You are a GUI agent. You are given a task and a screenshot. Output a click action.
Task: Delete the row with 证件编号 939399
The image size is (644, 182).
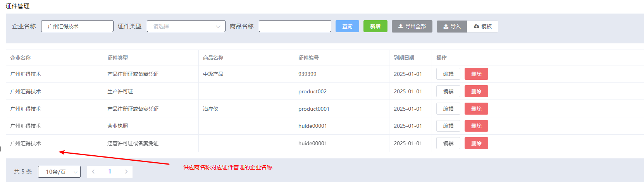point(476,74)
